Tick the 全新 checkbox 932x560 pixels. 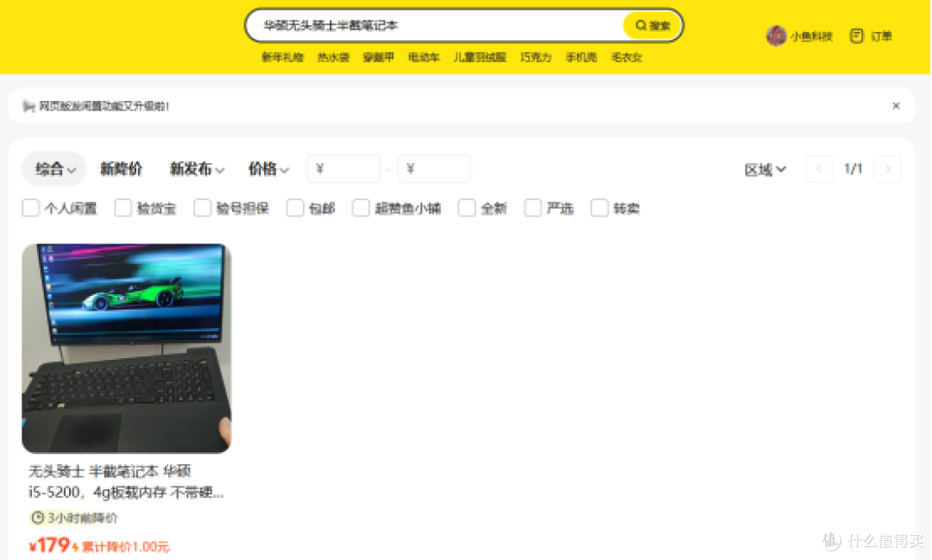pos(467,208)
